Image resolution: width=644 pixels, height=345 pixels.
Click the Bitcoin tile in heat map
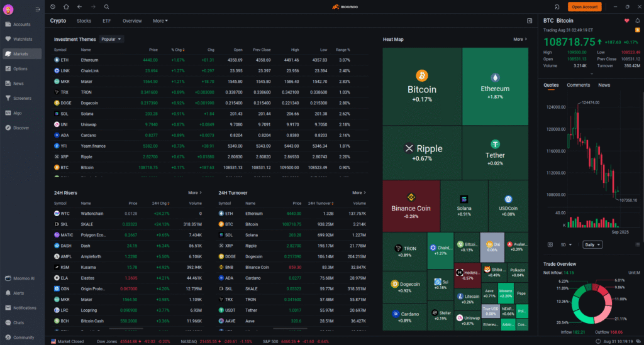pyautogui.click(x=422, y=87)
